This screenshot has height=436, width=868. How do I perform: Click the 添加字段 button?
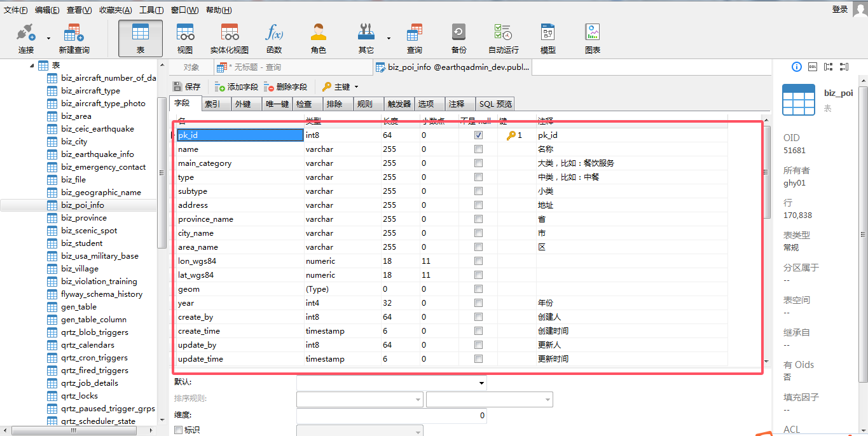click(x=237, y=87)
